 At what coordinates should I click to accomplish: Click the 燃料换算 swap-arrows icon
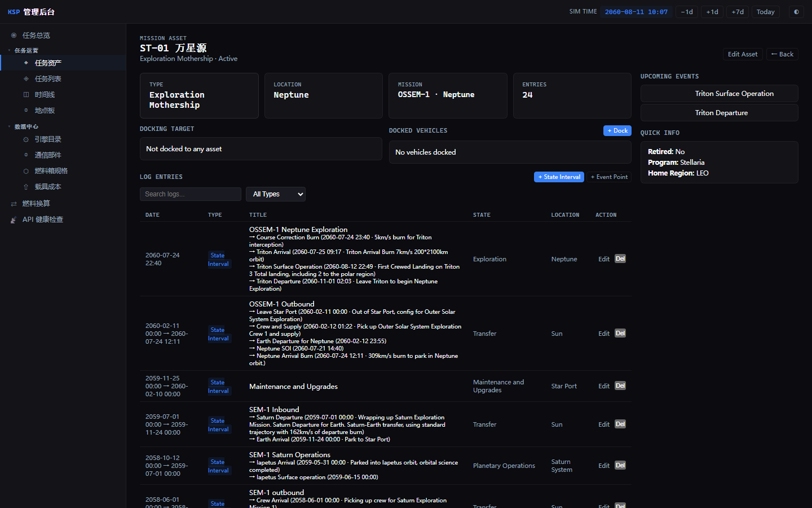(x=14, y=204)
